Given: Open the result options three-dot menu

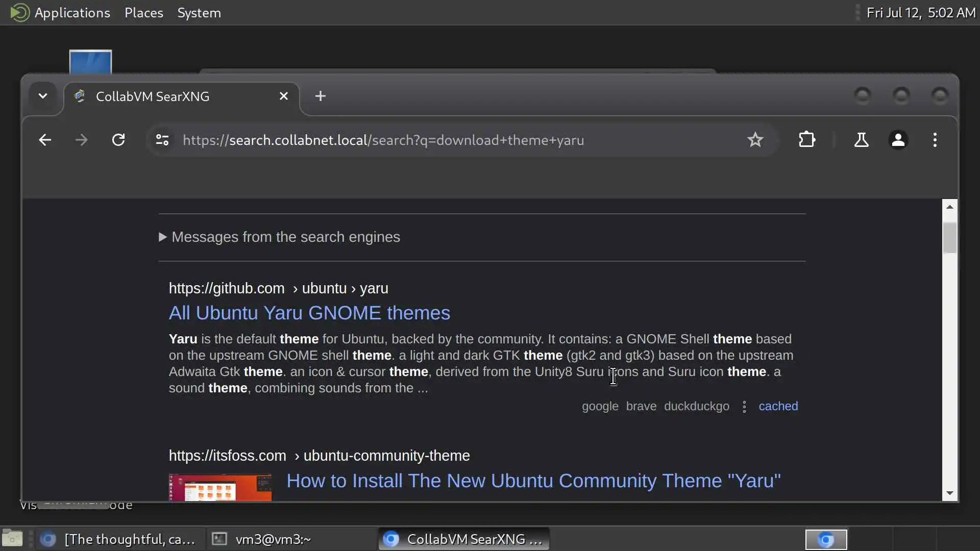Looking at the screenshot, I should (x=744, y=407).
